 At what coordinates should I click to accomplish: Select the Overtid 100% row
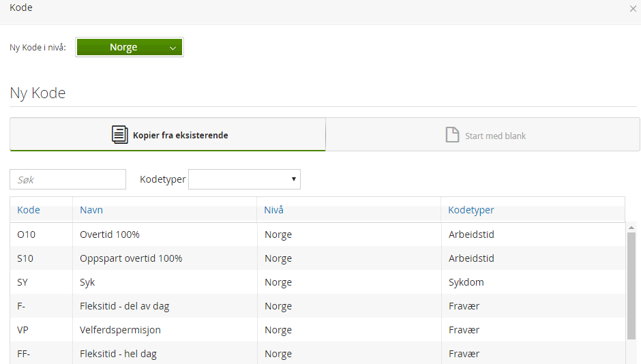(x=110, y=234)
